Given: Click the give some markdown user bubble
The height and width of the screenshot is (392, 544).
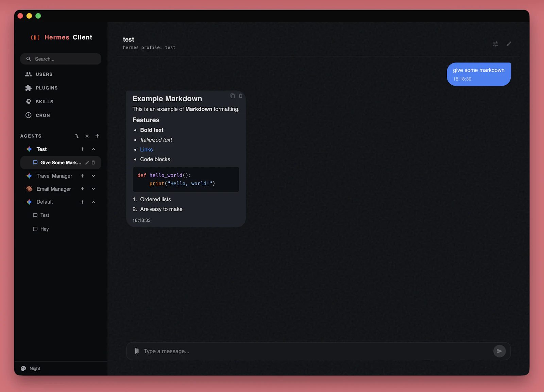Looking at the screenshot, I should point(479,74).
